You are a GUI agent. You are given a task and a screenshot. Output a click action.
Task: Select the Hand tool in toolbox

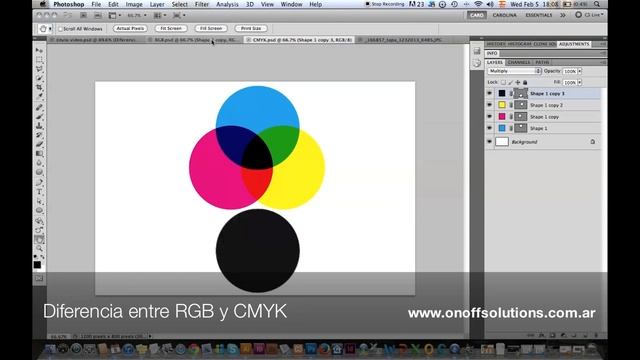click(39, 240)
